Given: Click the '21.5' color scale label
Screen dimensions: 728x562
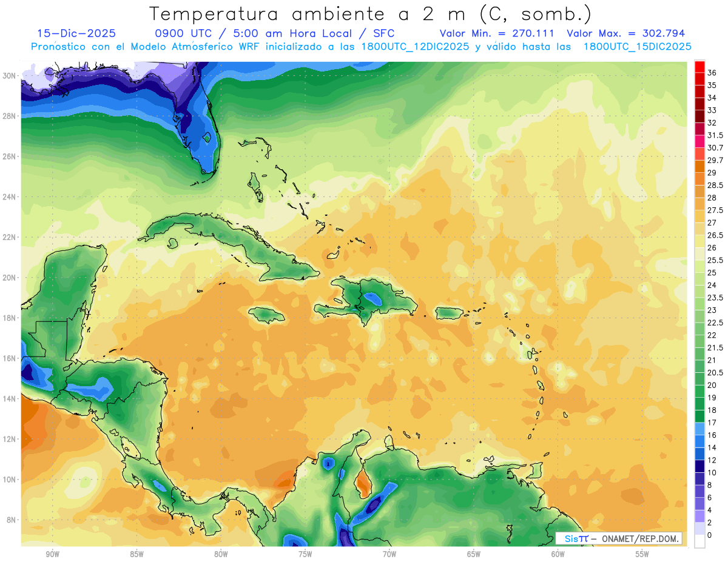Looking at the screenshot, I should 715,348.
